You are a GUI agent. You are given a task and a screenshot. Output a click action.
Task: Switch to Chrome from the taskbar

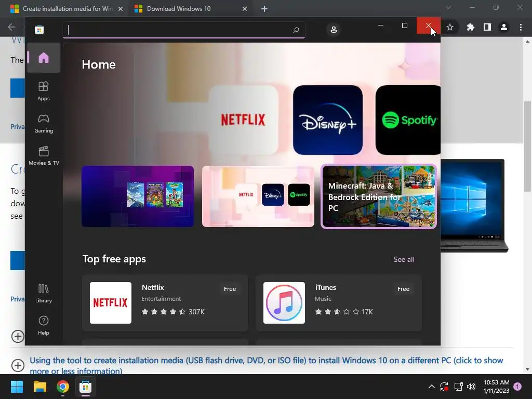coord(63,387)
